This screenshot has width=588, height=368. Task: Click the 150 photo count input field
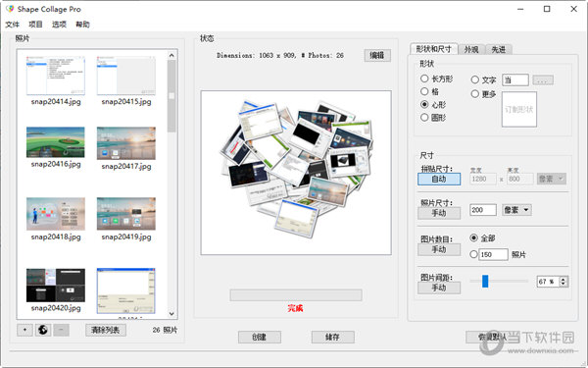(x=493, y=254)
